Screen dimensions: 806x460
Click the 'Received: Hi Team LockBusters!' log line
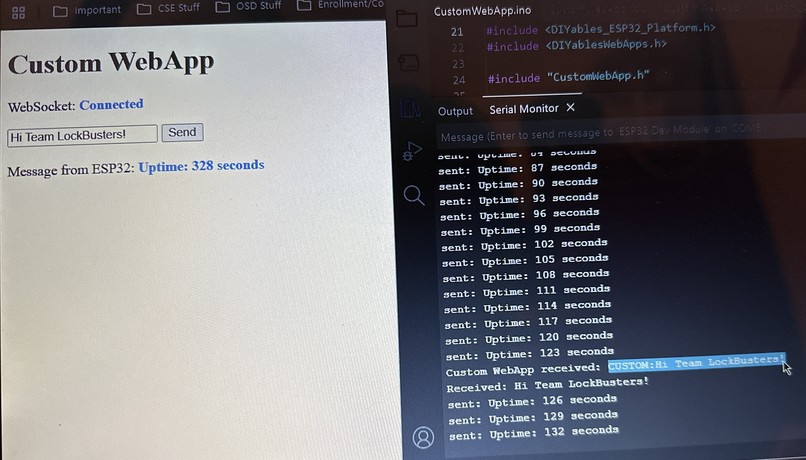547,385
